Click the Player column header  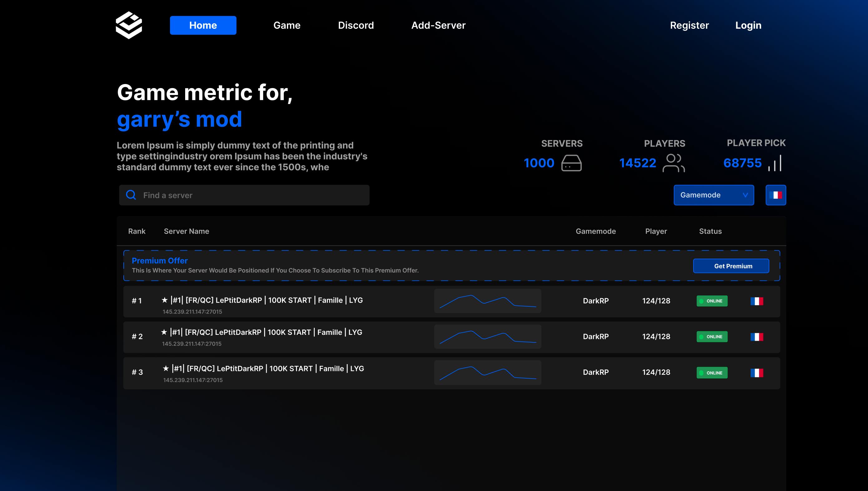656,231
